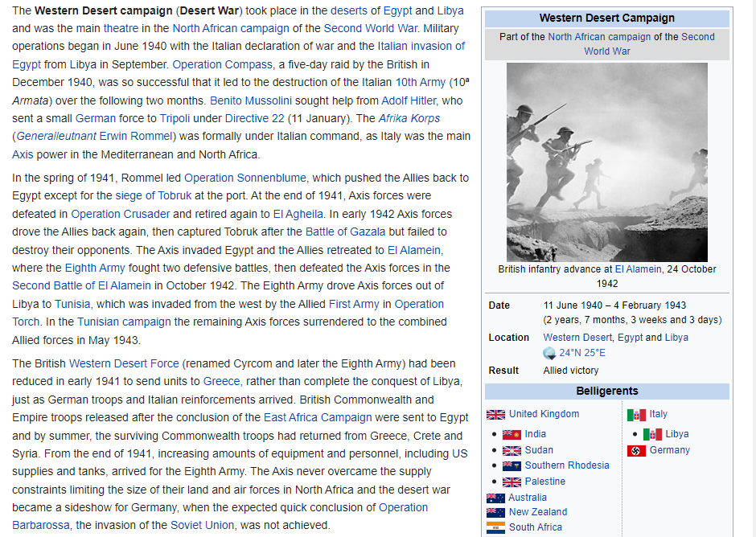This screenshot has height=537, width=756.
Task: Open the 24°N 25°E coordinates link
Action: coord(582,353)
